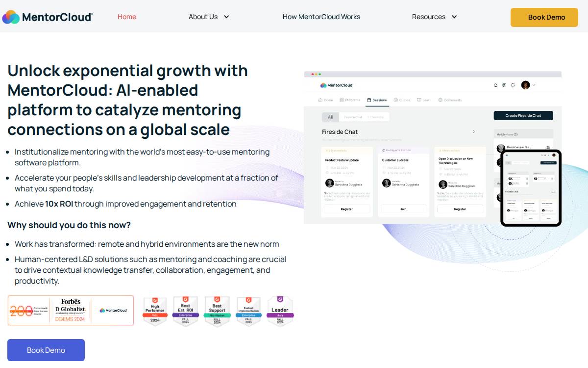The width and height of the screenshot is (588, 368).
Task: Expand the chevron beside Resources
Action: tap(454, 17)
